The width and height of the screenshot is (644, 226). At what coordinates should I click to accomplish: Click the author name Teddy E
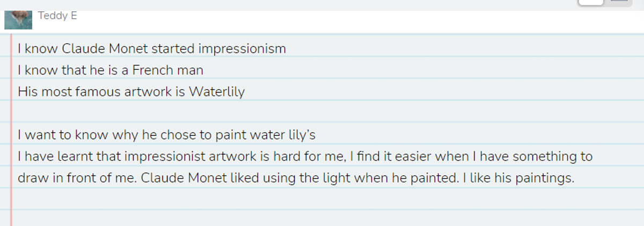tap(57, 16)
